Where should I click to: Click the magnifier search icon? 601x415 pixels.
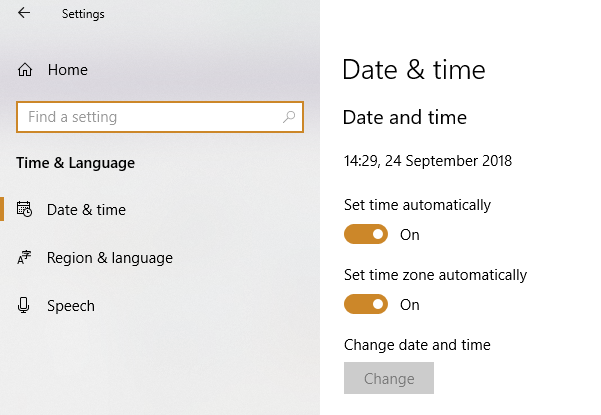pyautogui.click(x=289, y=117)
